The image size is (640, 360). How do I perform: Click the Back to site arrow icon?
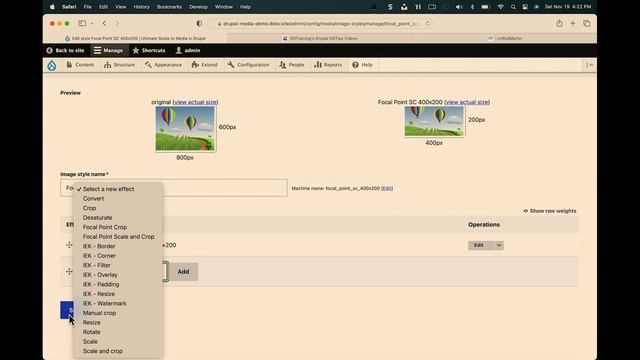49,50
